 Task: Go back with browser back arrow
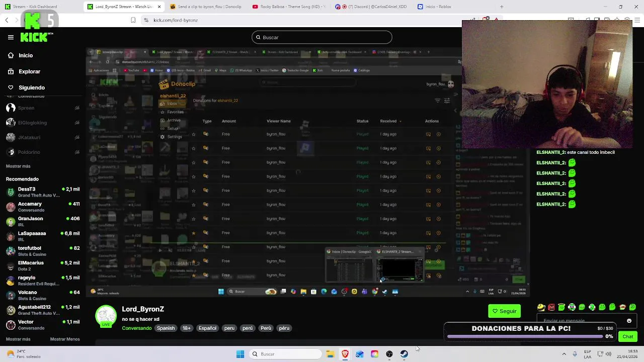[7, 20]
